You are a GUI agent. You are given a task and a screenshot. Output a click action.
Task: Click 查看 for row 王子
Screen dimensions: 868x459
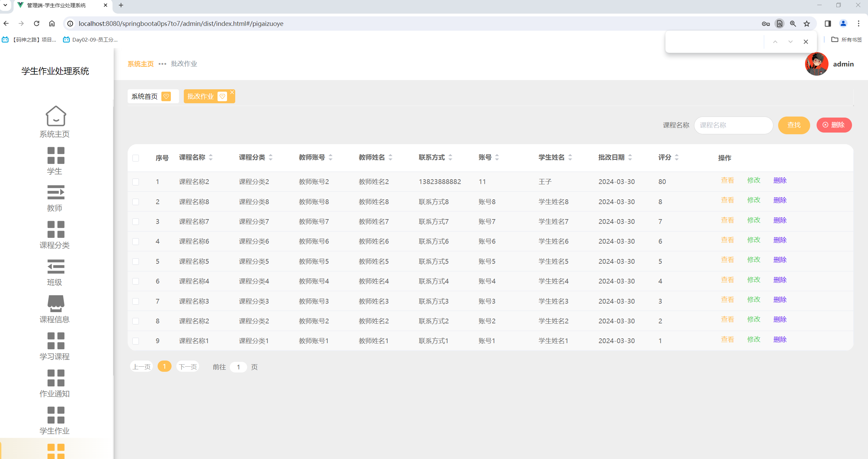click(727, 181)
